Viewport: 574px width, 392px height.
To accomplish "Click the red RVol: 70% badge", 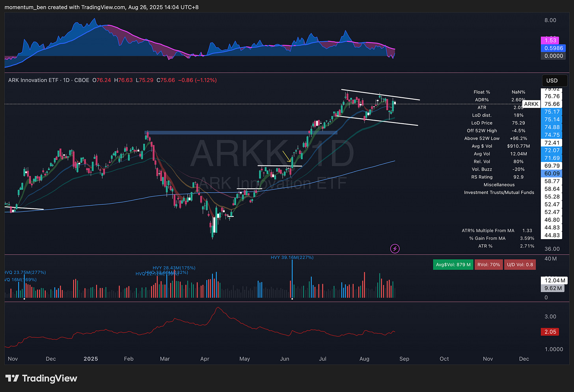I will (x=488, y=265).
